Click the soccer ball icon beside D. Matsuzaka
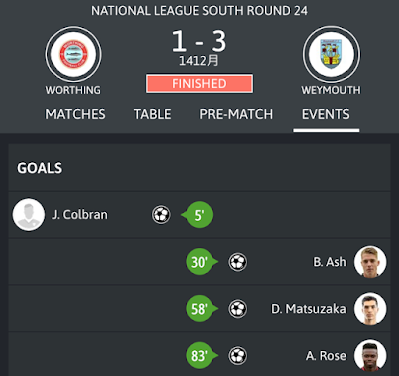The height and width of the screenshot is (376, 399). coord(238,309)
